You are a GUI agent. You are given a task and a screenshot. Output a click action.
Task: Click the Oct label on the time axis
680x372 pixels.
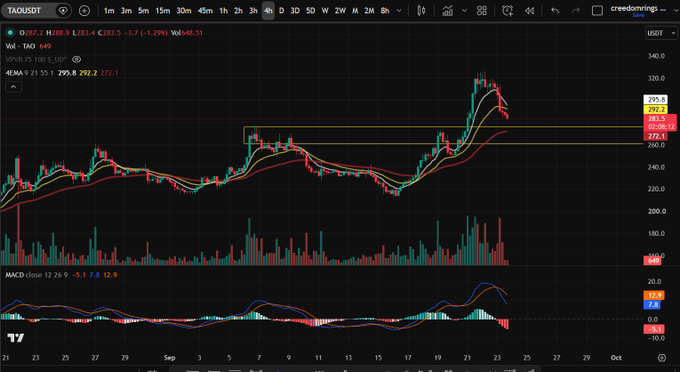pos(616,358)
